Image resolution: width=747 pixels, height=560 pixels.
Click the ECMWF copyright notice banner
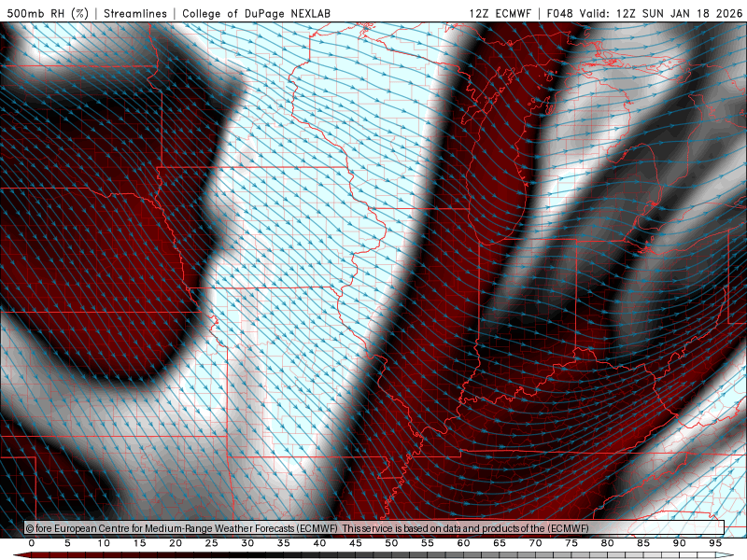coord(374,527)
